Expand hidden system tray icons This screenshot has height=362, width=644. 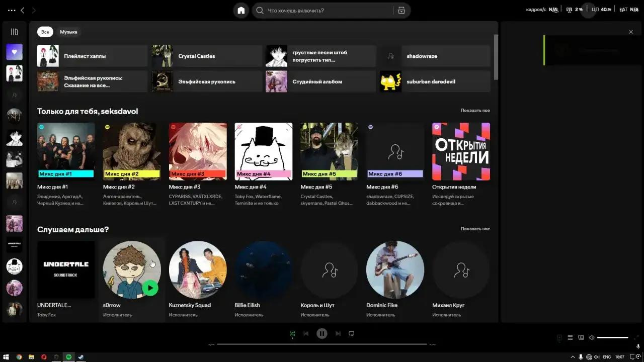(x=573, y=357)
